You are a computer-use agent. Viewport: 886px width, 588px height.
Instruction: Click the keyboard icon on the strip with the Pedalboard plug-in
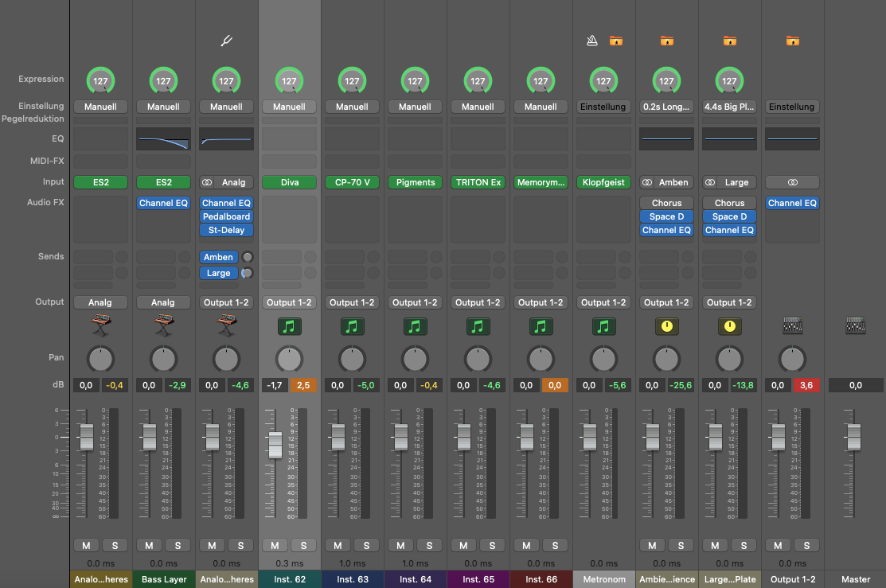[x=227, y=326]
